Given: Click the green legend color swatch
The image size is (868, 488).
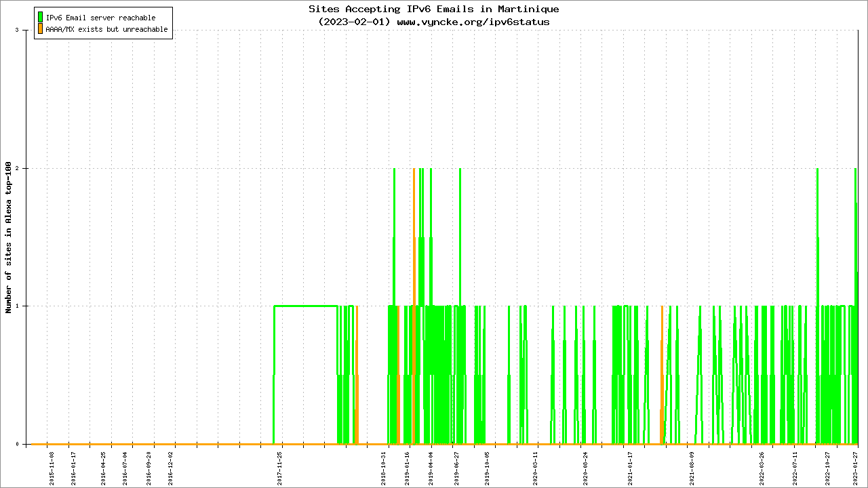Looking at the screenshot, I should 41,18.
